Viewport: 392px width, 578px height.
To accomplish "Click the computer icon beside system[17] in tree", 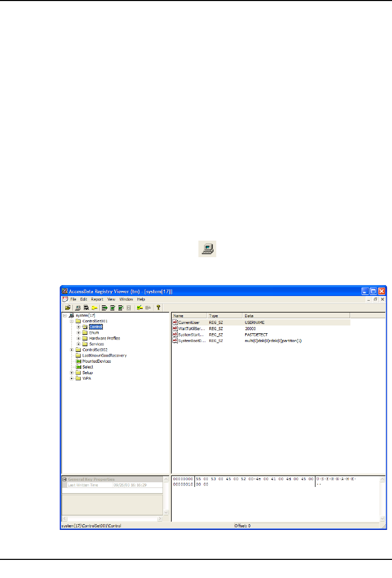I will click(71, 316).
